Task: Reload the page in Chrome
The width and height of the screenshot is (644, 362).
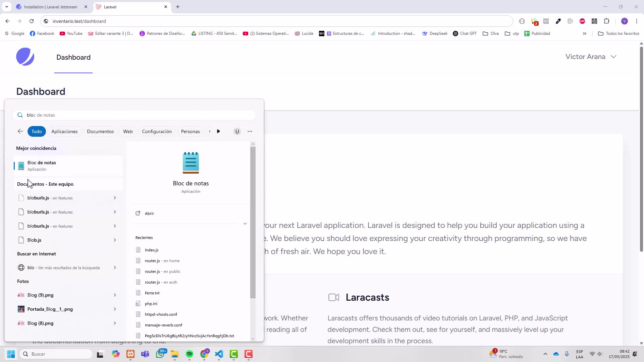Action: [x=32, y=21]
